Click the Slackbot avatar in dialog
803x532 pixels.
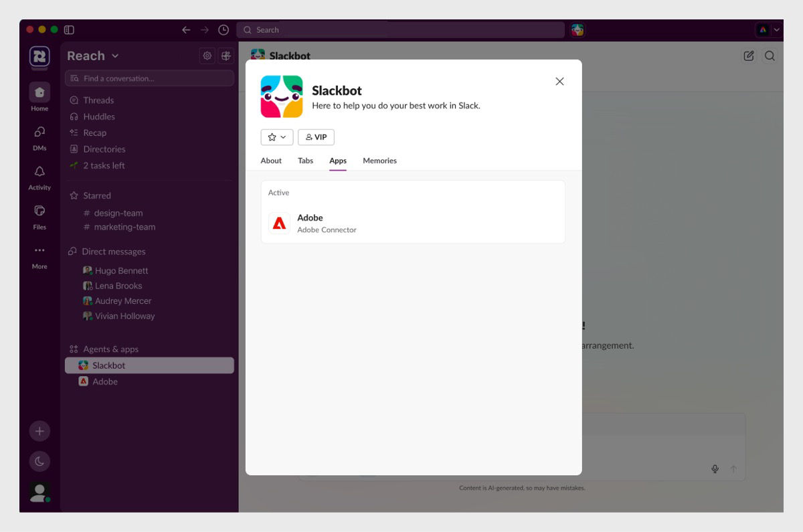pos(282,96)
